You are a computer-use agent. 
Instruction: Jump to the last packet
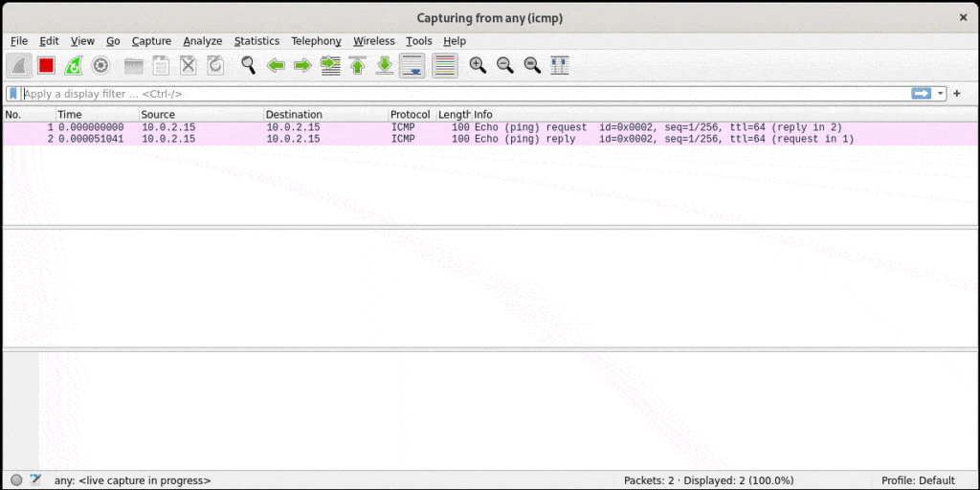(x=385, y=66)
